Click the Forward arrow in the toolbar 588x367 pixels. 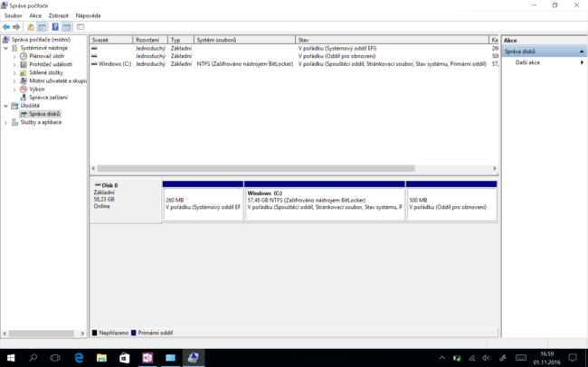click(x=16, y=27)
